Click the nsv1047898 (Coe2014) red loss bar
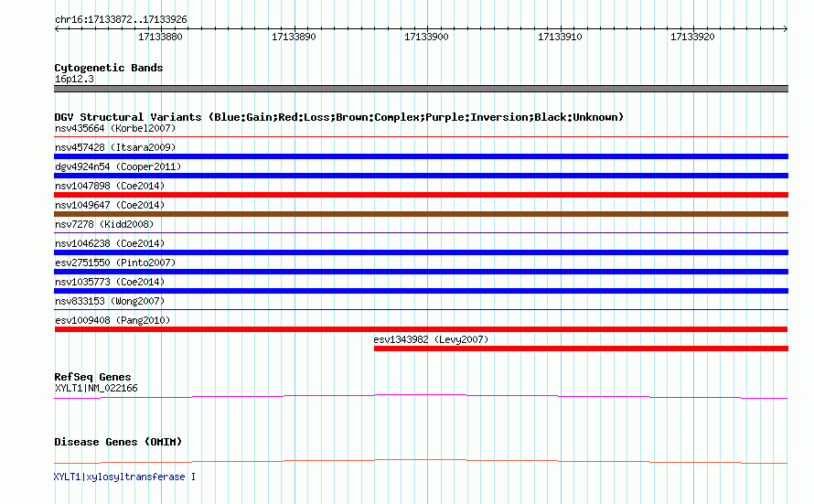The image size is (814, 504). [421, 195]
